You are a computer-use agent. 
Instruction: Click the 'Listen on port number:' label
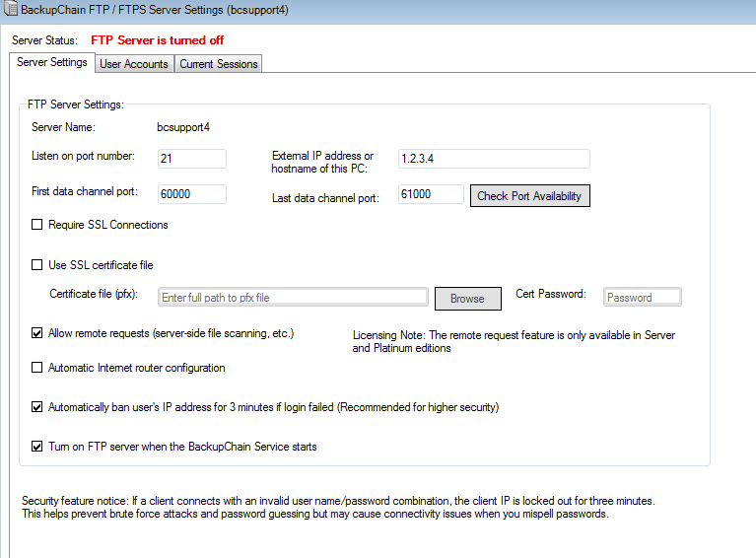tap(84, 156)
